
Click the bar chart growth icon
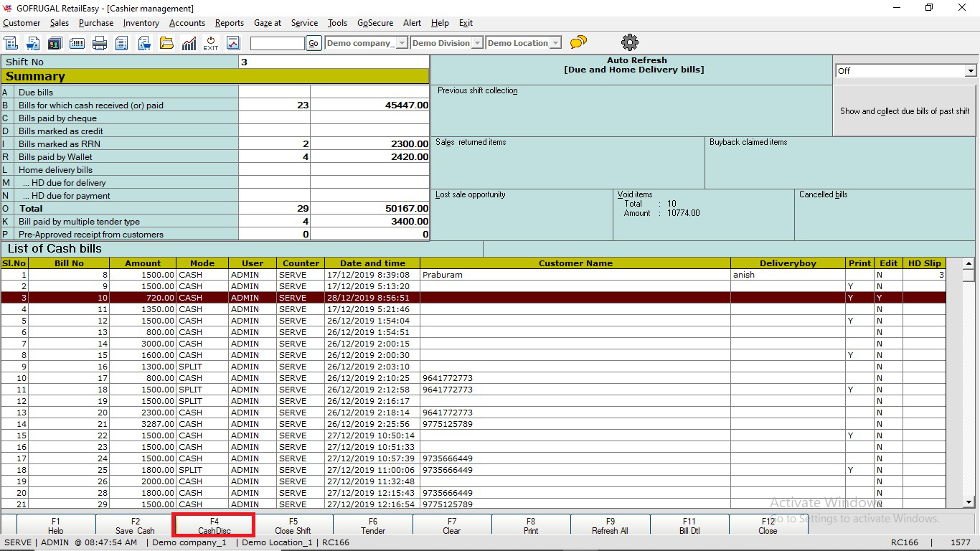click(x=189, y=43)
